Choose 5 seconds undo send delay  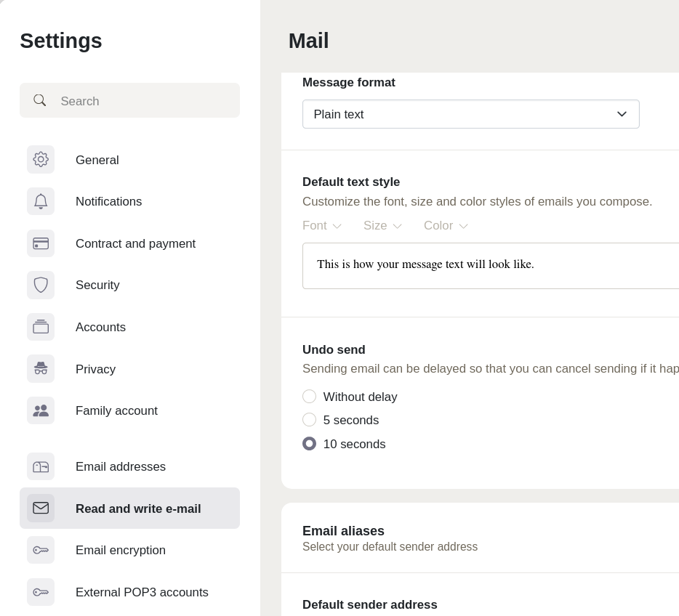(x=310, y=420)
